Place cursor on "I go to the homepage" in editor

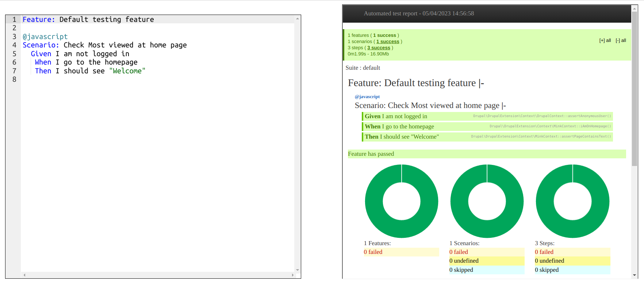(x=96, y=62)
